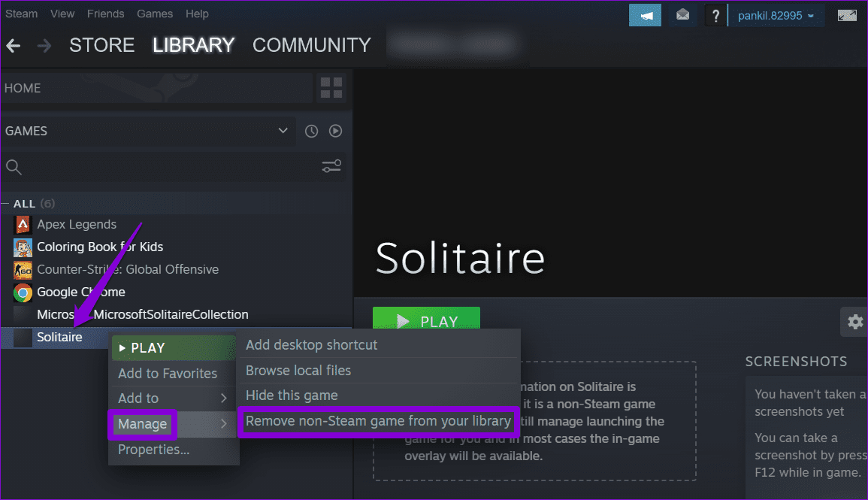
Task: Click the question mark help icon
Action: tap(715, 16)
